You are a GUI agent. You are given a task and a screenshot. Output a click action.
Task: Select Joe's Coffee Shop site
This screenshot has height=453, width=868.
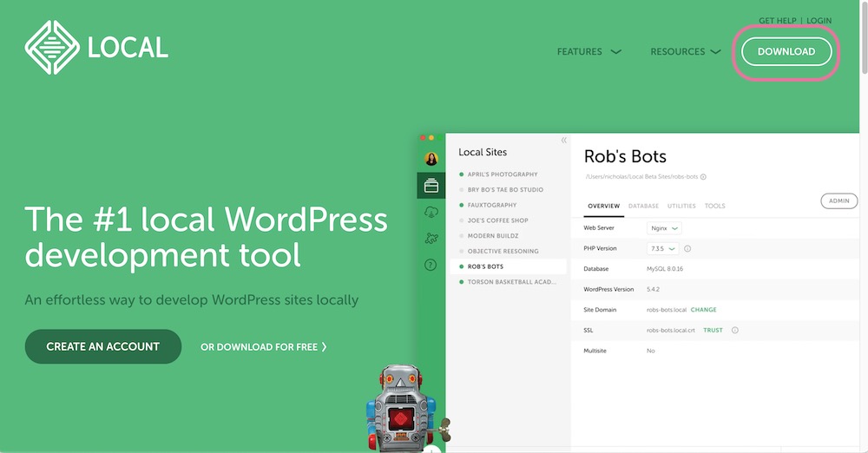click(497, 220)
